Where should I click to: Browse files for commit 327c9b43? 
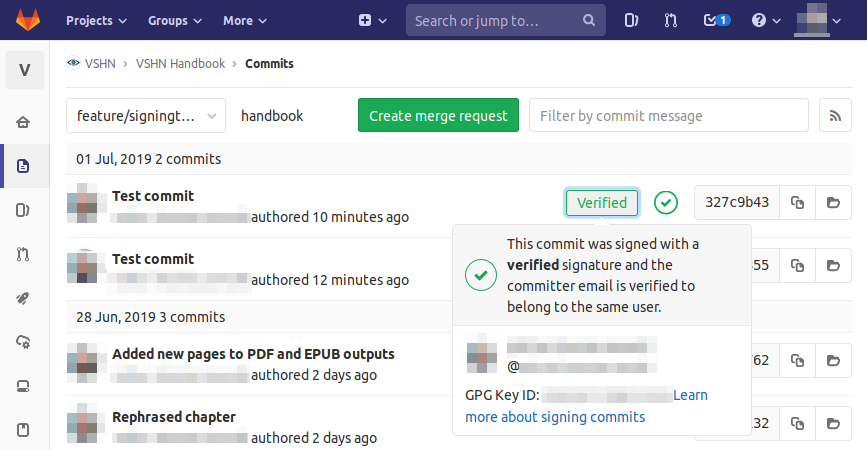833,203
